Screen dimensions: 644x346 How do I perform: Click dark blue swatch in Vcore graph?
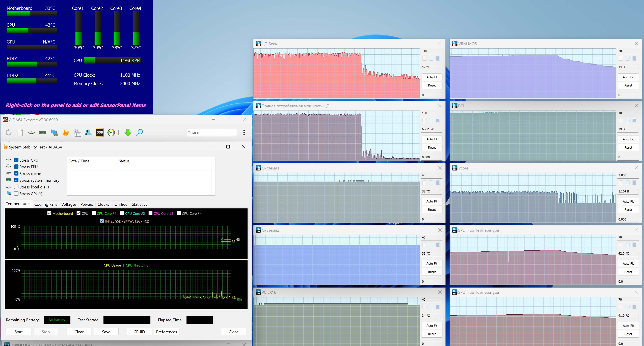[634, 183]
